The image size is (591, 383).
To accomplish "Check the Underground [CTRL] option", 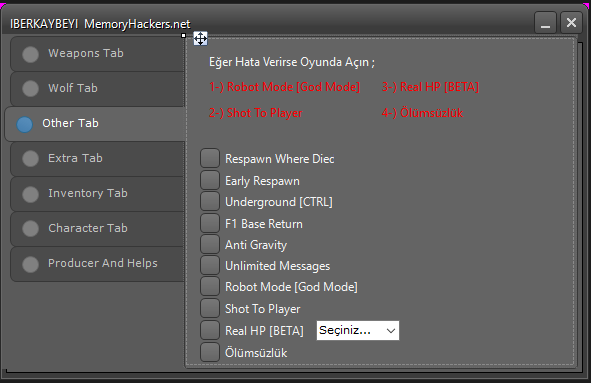I will (x=210, y=201).
